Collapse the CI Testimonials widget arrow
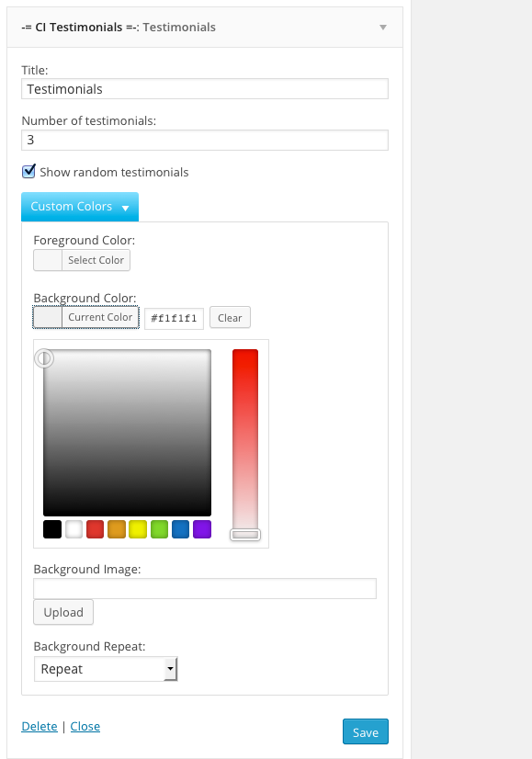The image size is (532, 759). click(x=383, y=28)
